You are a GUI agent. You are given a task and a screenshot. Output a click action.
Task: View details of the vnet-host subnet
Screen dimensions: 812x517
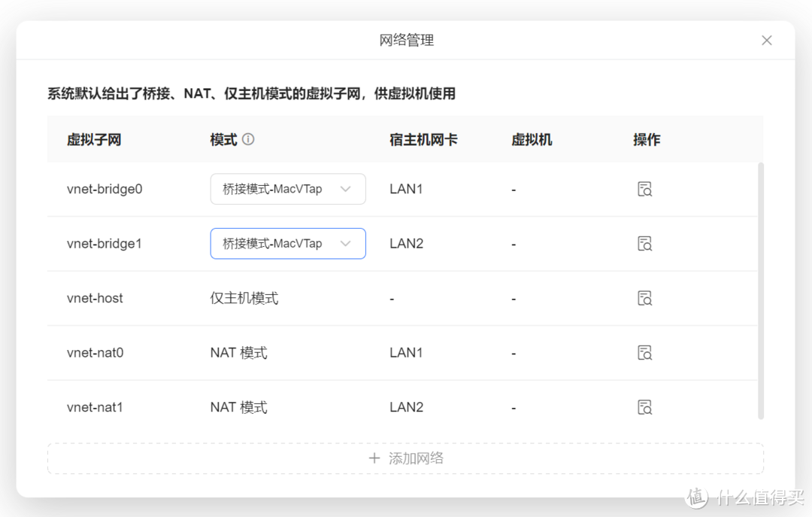[x=644, y=299]
